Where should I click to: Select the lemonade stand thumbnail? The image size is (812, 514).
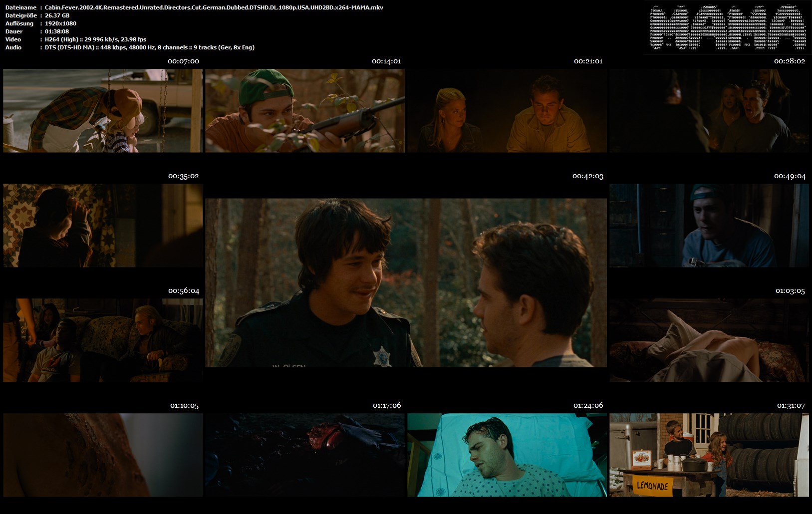pos(709,455)
